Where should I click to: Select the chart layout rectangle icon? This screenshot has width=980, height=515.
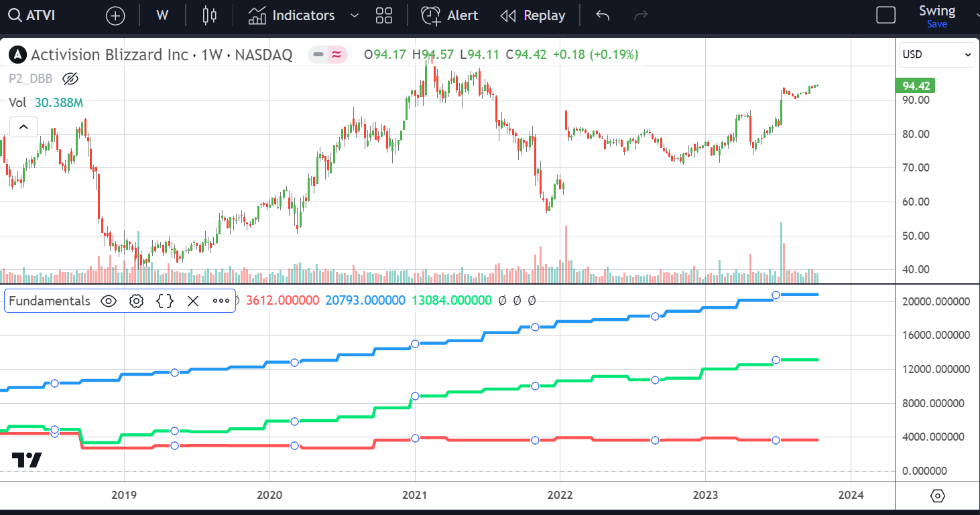tap(885, 15)
